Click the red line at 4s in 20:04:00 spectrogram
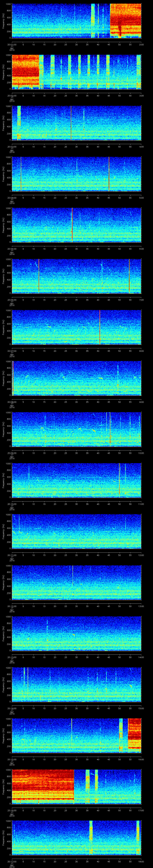 click(21, 174)
